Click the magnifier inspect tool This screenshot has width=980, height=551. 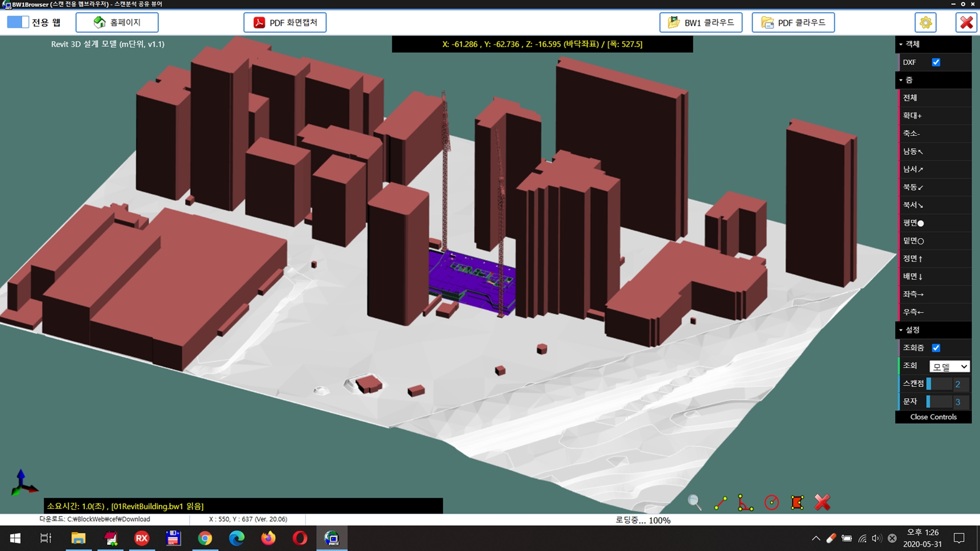[x=695, y=503]
